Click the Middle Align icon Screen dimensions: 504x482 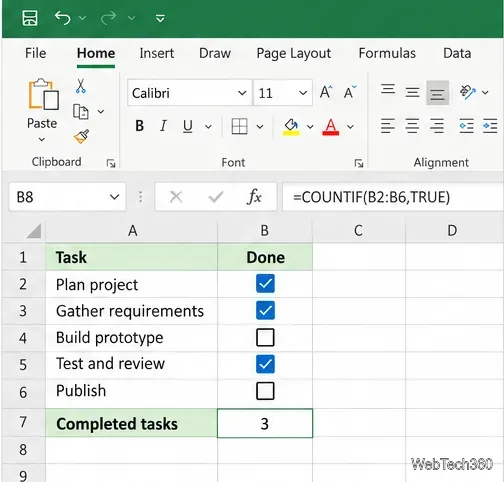coord(412,92)
